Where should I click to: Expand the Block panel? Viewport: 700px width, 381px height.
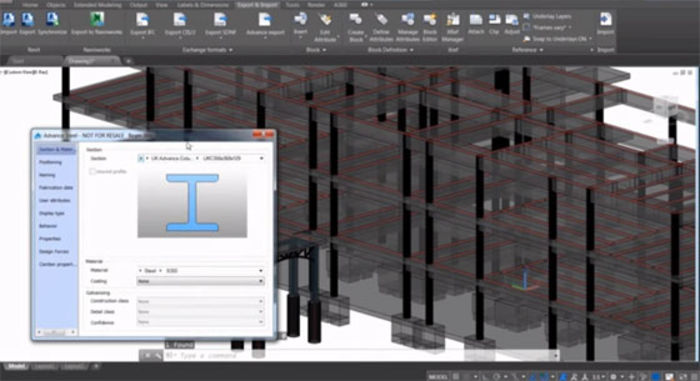(316, 50)
